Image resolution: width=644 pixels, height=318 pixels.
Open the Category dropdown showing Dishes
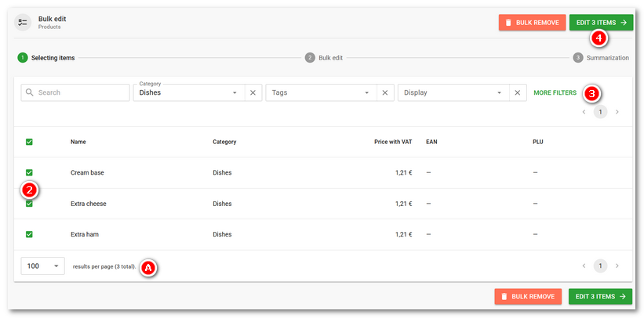coord(188,92)
